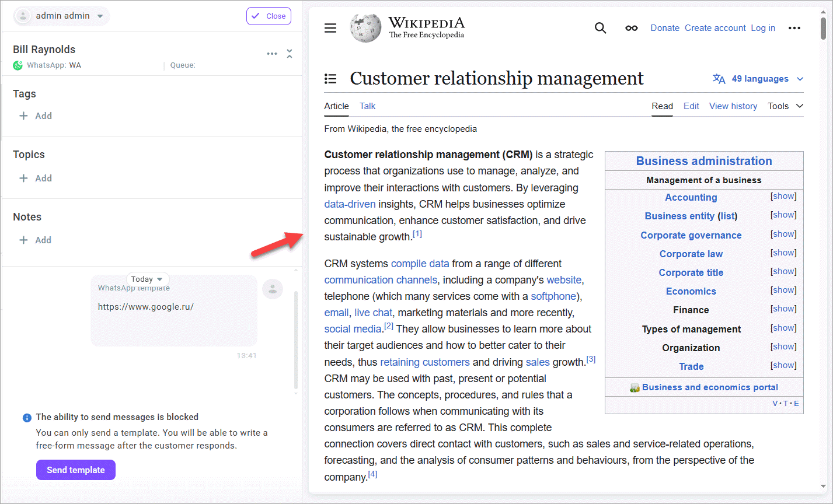Viewport: 833px width, 504px height.
Task: Open chat options three-dot menu
Action: point(272,54)
